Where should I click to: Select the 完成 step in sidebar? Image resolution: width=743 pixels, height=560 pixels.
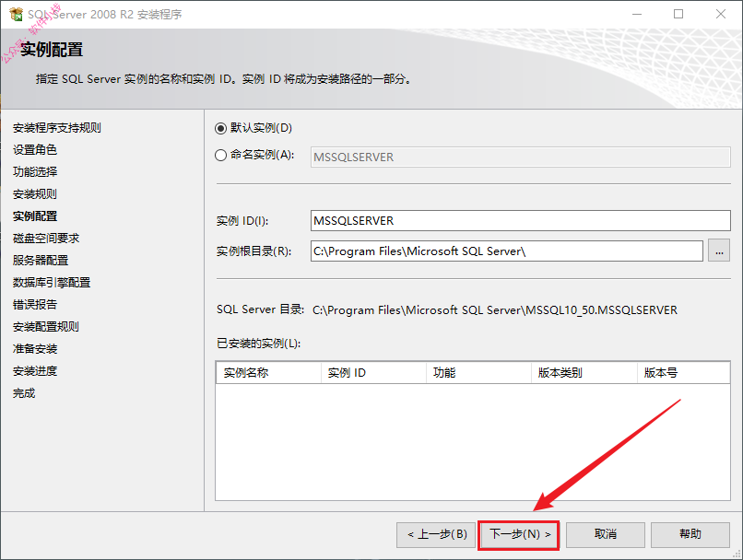pyautogui.click(x=24, y=393)
